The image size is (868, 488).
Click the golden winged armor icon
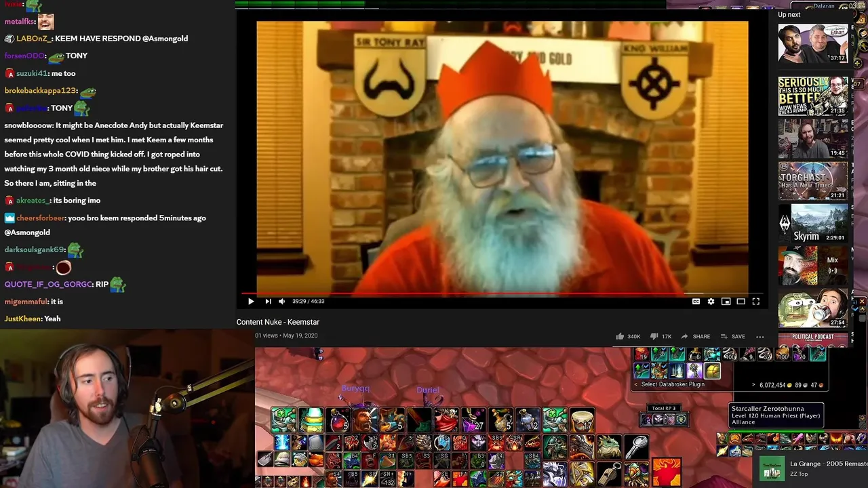coord(581,473)
